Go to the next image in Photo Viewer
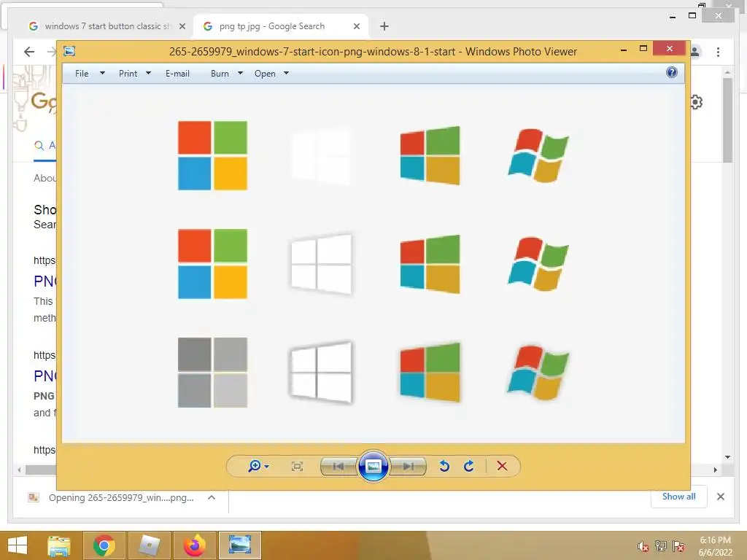 (x=408, y=466)
